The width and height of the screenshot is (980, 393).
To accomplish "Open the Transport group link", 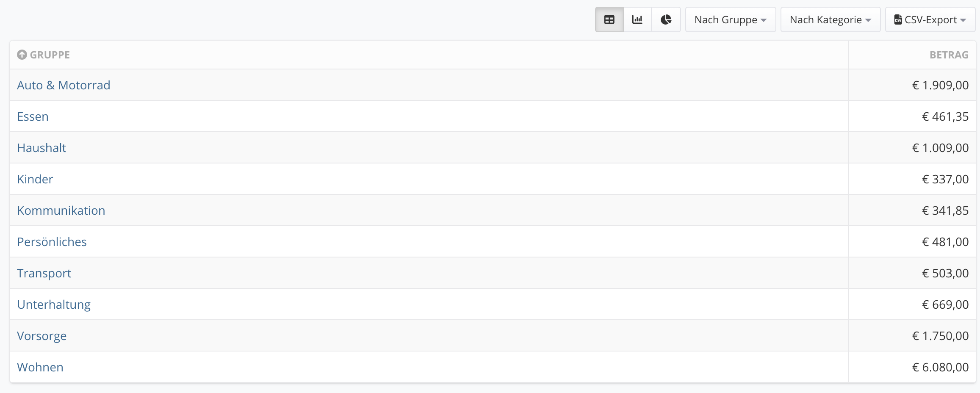I will (x=44, y=273).
